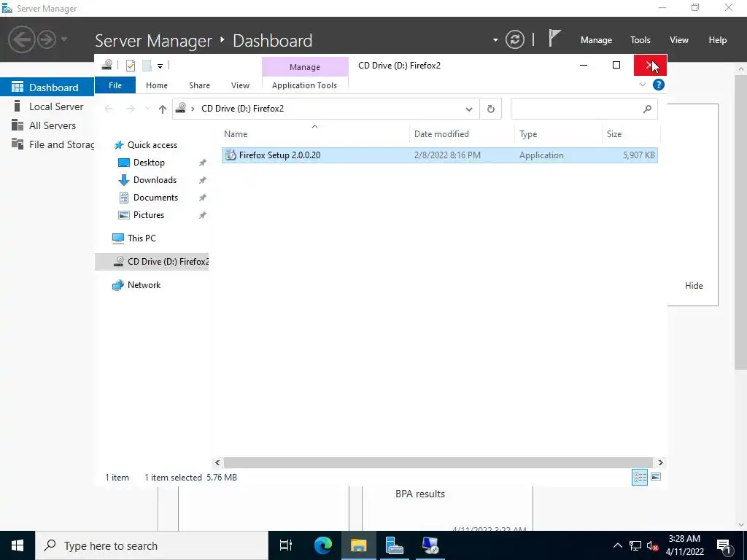Click the Firefox Setup installer icon
This screenshot has height=560, width=747.
[231, 155]
